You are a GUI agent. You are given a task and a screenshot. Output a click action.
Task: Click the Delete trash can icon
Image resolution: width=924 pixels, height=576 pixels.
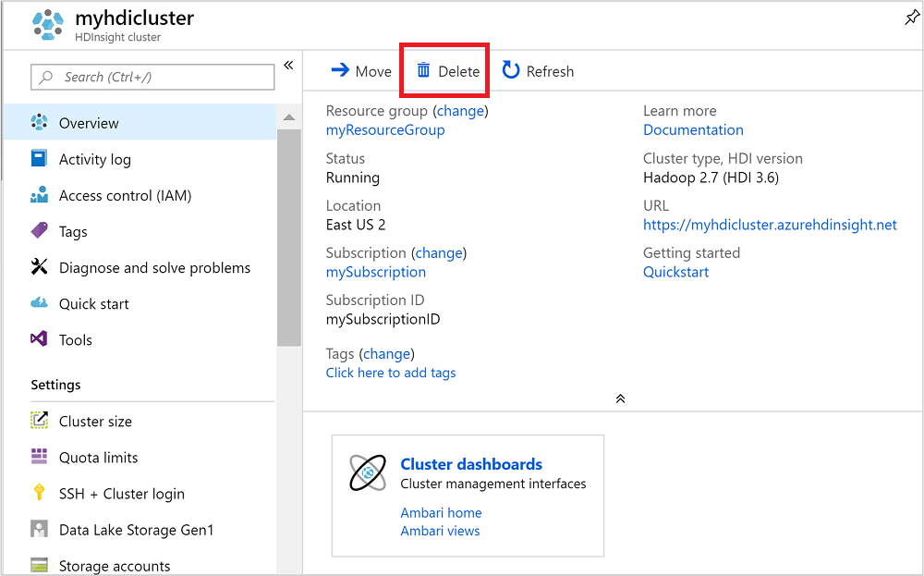(x=424, y=70)
